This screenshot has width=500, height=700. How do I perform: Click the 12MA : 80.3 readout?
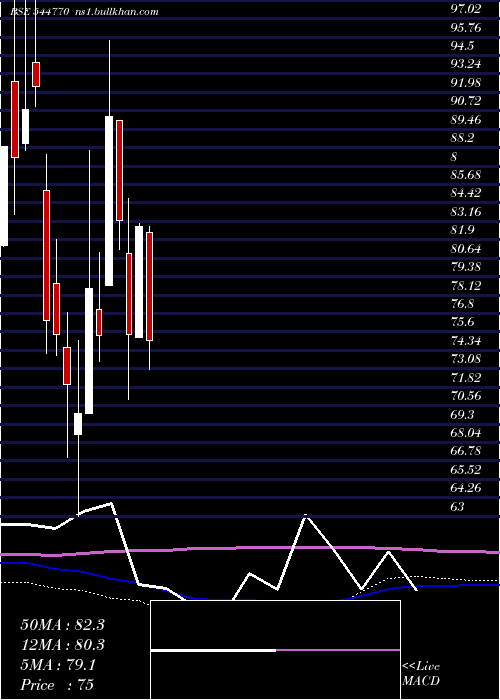[62, 645]
